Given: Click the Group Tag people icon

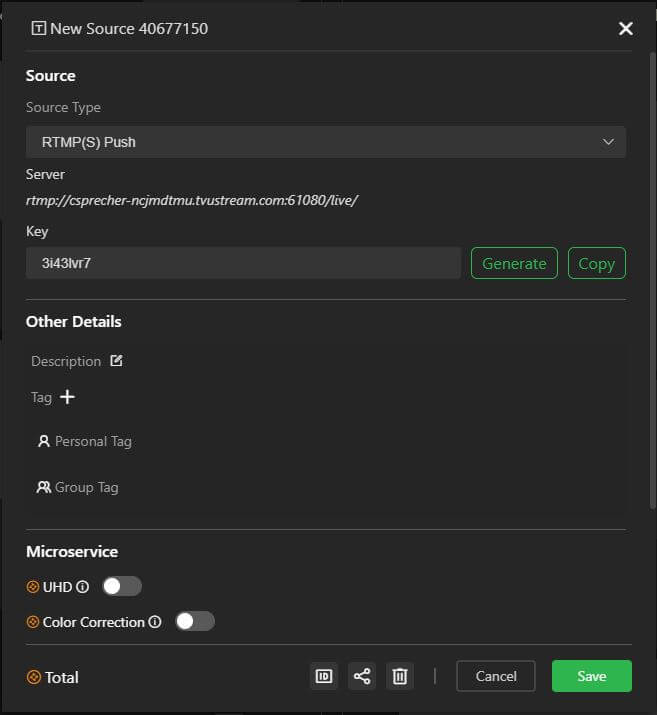Looking at the screenshot, I should click(44, 487).
